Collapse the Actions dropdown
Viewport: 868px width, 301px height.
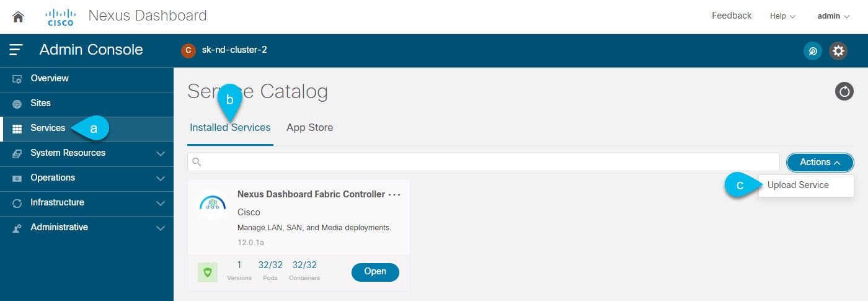pos(820,163)
